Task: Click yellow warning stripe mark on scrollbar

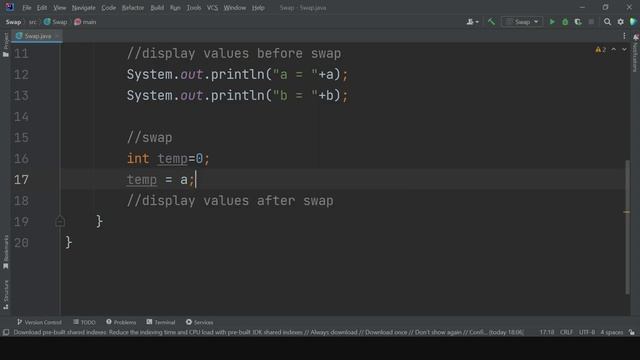Action: tap(627, 212)
